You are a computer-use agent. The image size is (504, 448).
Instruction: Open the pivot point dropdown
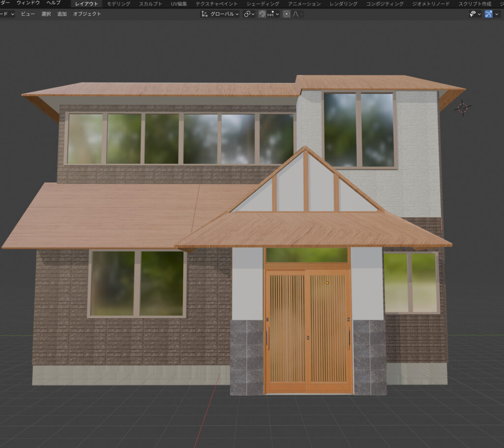[x=249, y=14]
